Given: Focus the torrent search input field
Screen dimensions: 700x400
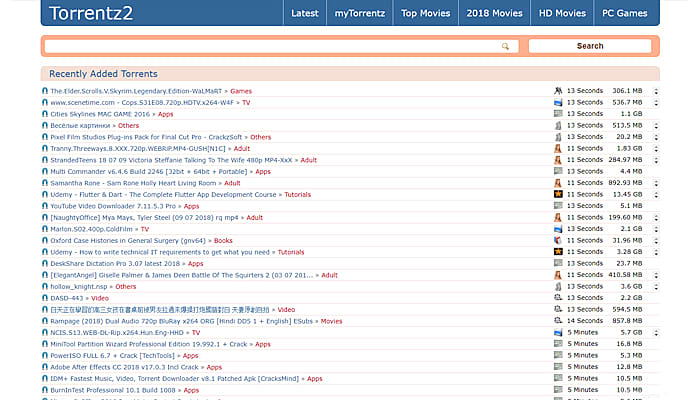Looking at the screenshot, I should (281, 46).
